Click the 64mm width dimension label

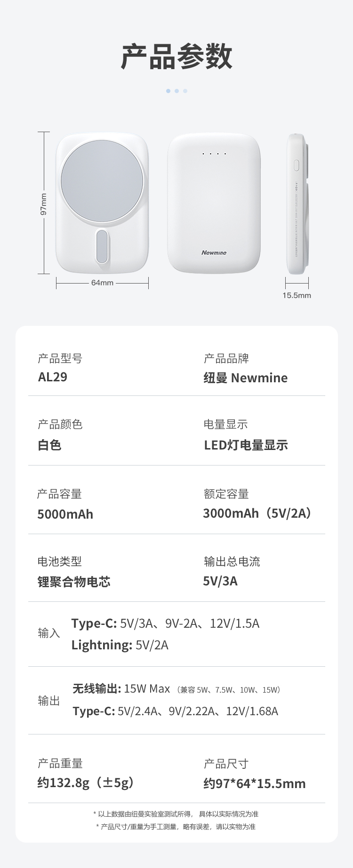[102, 283]
